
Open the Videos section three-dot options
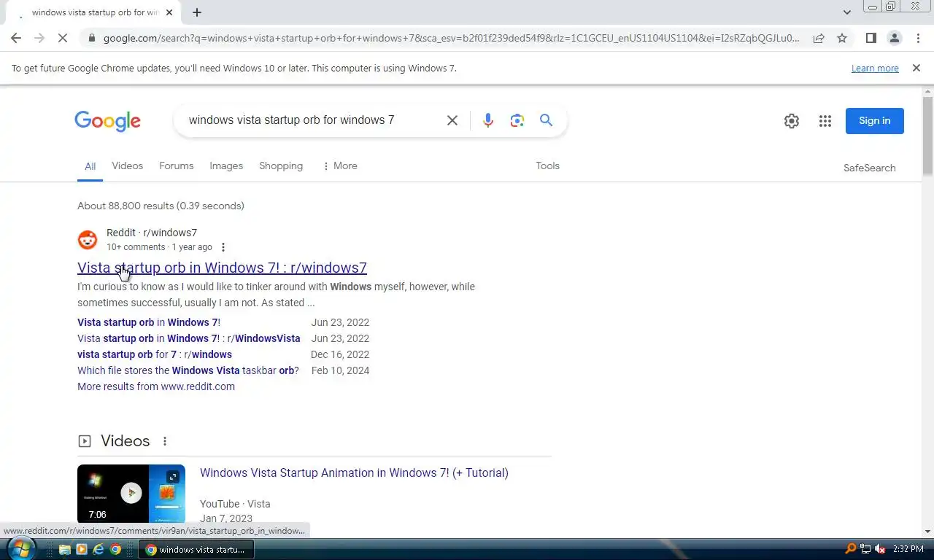[x=165, y=441]
